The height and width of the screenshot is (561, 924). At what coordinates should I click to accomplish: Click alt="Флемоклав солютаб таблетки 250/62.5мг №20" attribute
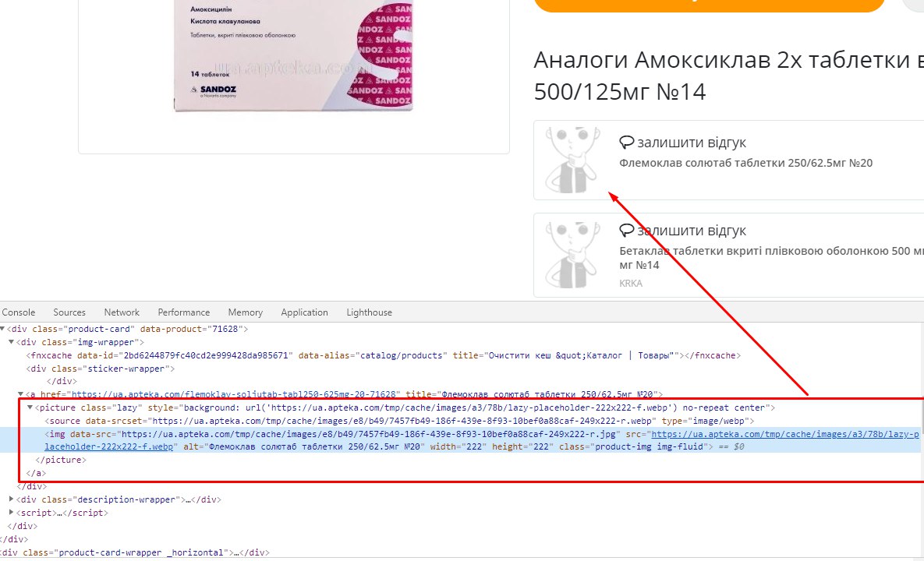click(304, 446)
